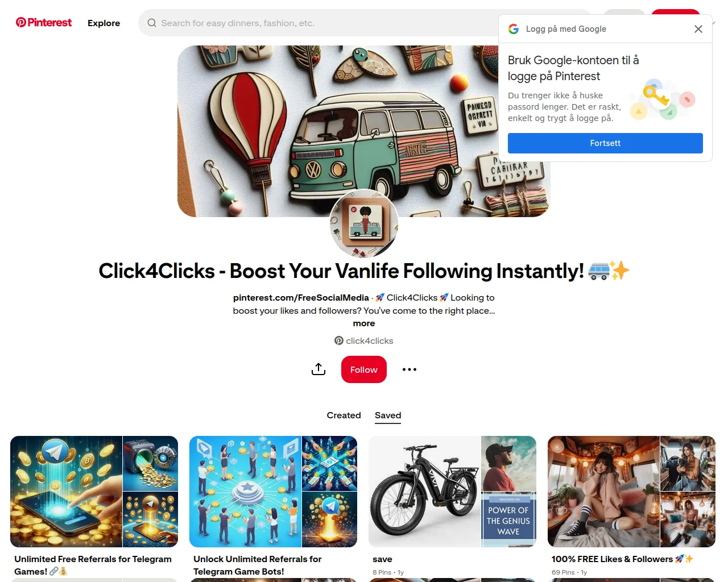Click the Pinterest icon beside click4clicks
The image size is (728, 582).
pyautogui.click(x=339, y=341)
